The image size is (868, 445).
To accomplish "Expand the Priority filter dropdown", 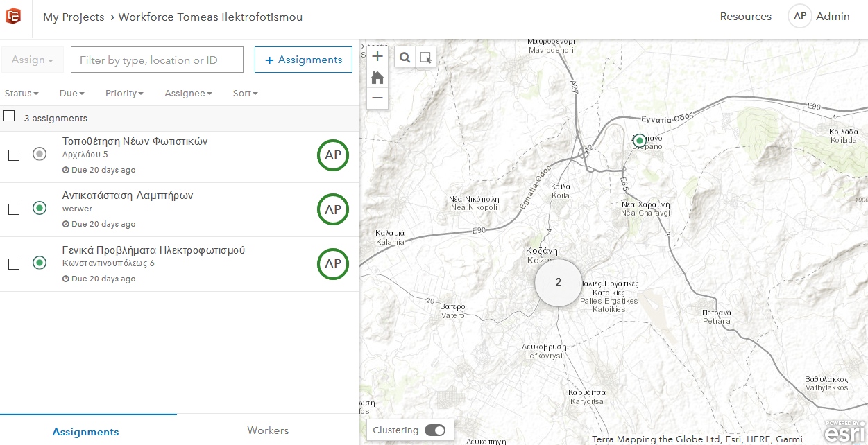I will [x=124, y=94].
